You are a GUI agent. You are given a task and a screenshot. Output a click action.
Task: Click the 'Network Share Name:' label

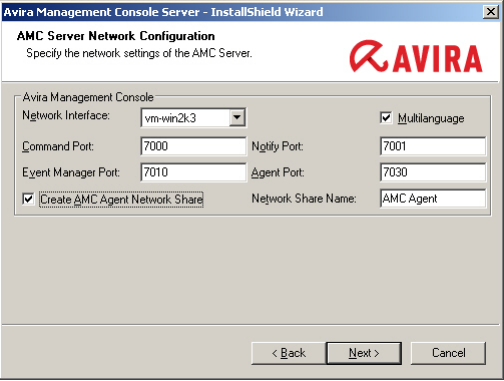tap(304, 199)
